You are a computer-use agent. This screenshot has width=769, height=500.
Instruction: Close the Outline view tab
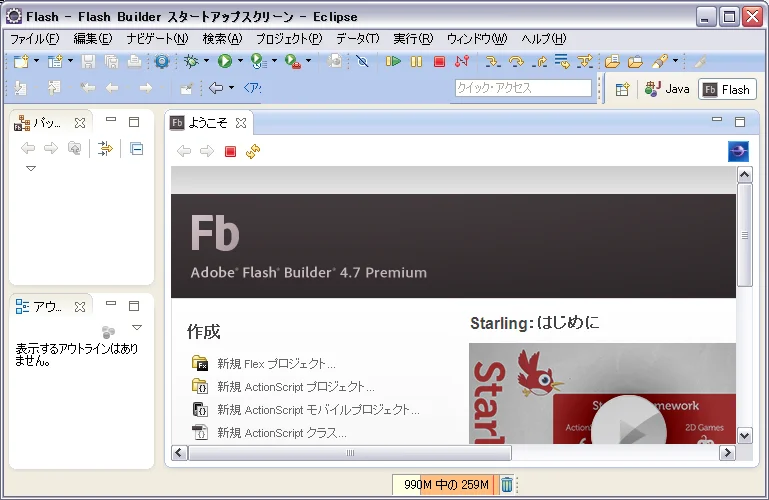click(80, 307)
